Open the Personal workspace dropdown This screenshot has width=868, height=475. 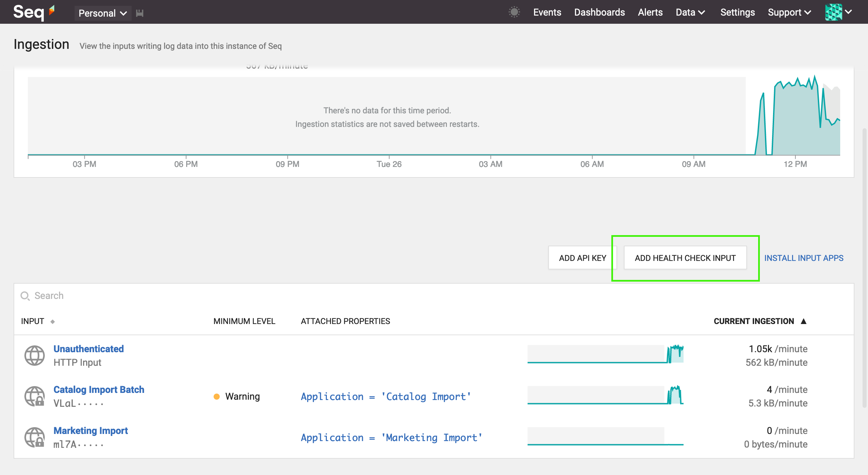[x=102, y=13]
